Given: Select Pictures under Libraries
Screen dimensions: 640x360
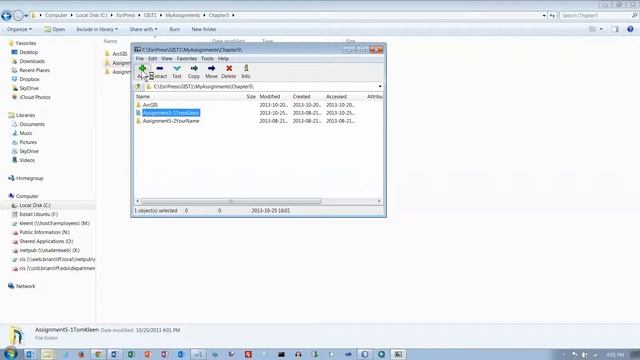Looking at the screenshot, I should tap(28, 142).
